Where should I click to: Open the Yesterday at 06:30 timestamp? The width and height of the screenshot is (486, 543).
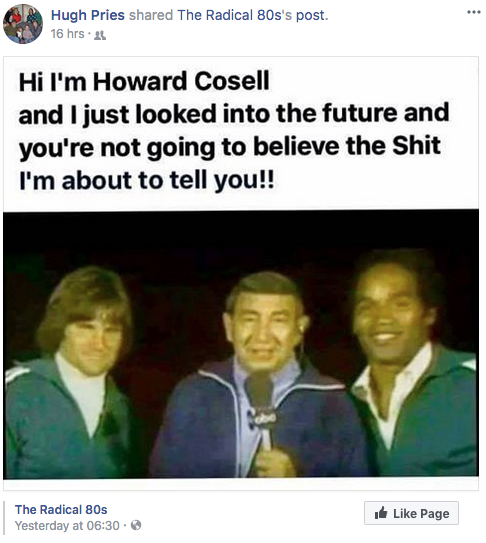click(x=67, y=526)
